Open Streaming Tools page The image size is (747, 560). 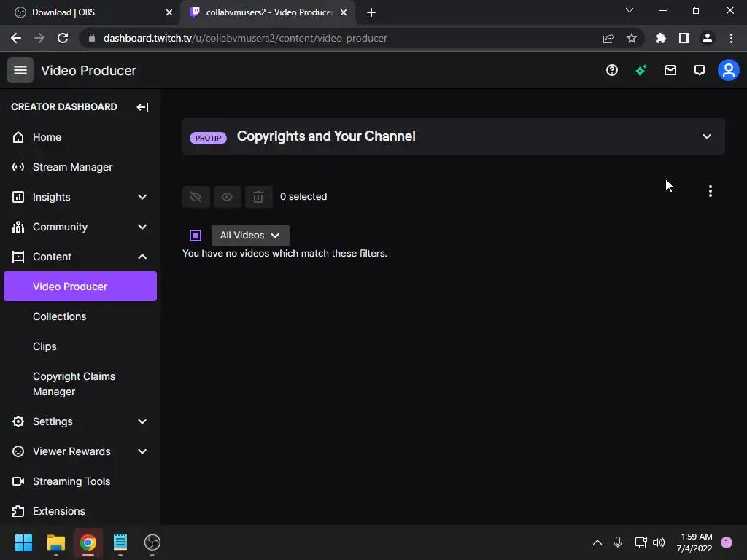click(x=71, y=481)
